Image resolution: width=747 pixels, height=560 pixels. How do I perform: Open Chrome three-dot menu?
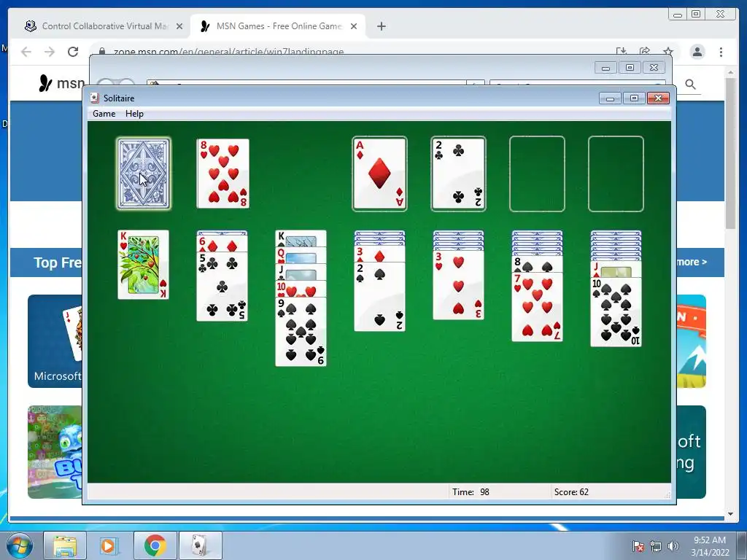point(721,52)
